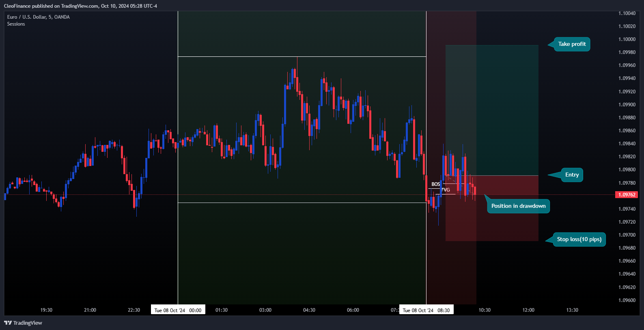Select the Take profit callout label
The height and width of the screenshot is (330, 644).
(x=572, y=44)
